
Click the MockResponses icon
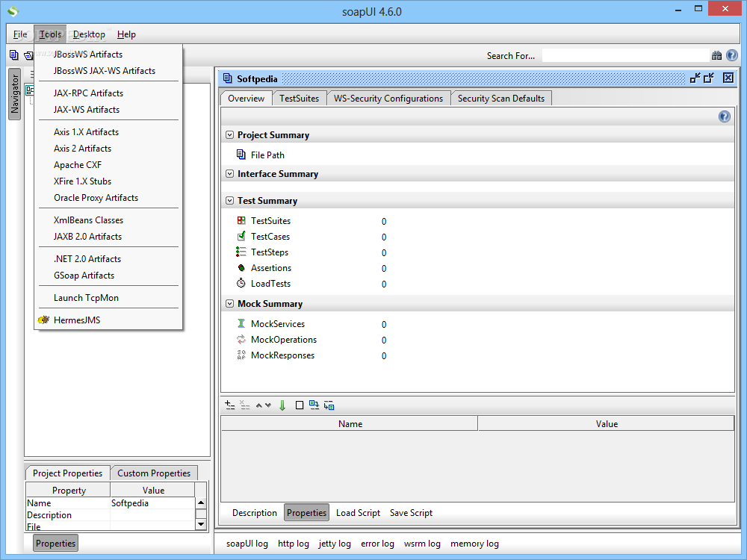pyautogui.click(x=241, y=355)
